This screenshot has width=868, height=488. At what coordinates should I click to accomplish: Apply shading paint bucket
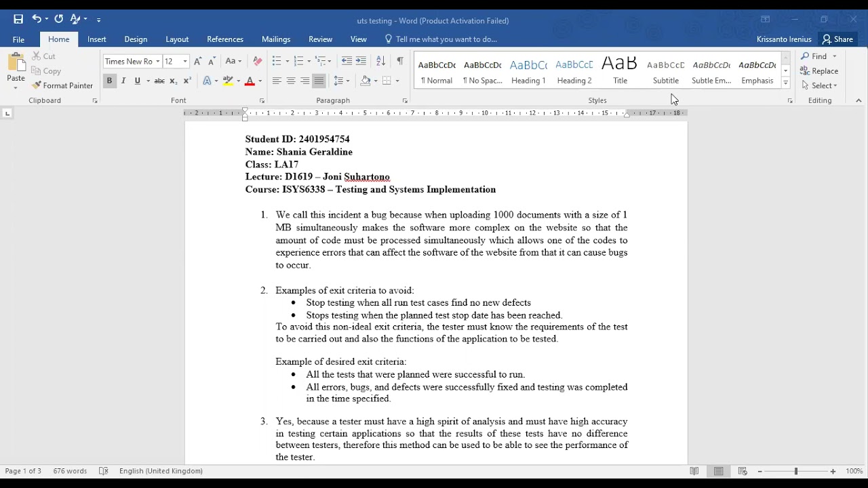click(366, 81)
